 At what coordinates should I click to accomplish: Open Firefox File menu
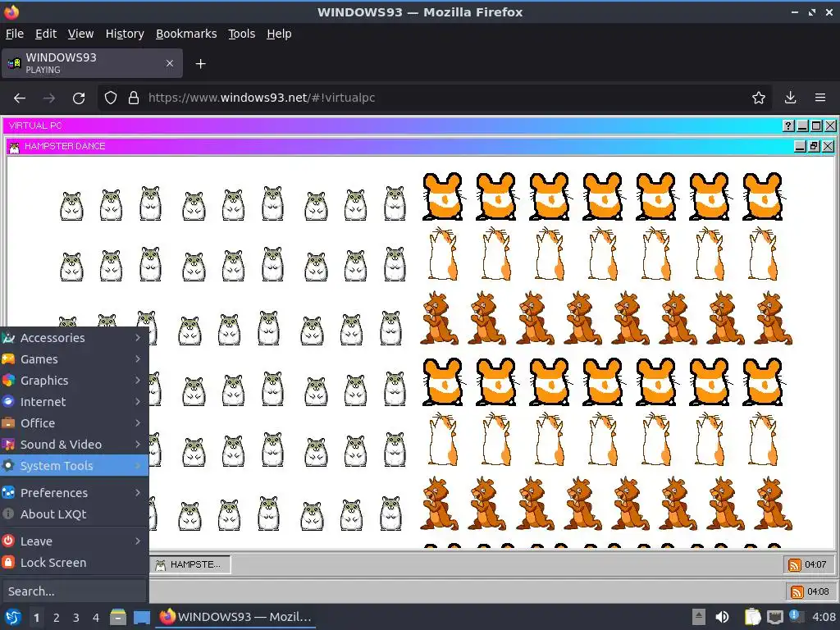coord(15,34)
